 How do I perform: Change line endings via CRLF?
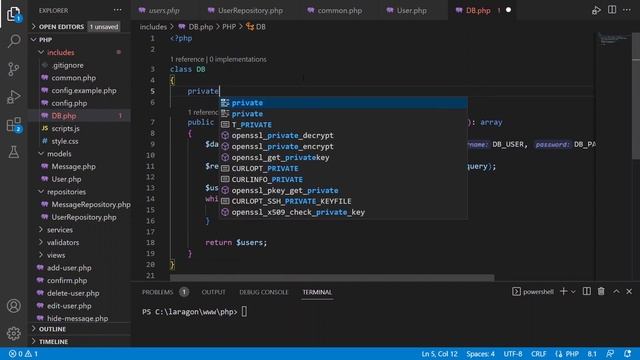click(538, 353)
